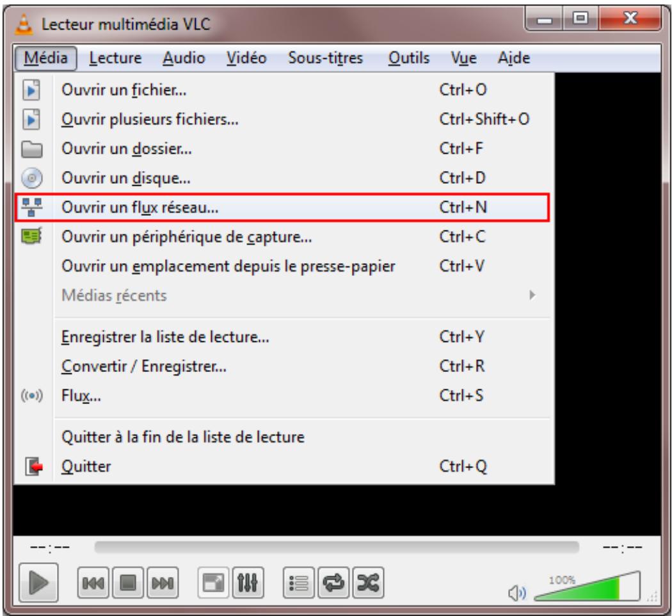Show extended settings equalizer button

click(248, 583)
